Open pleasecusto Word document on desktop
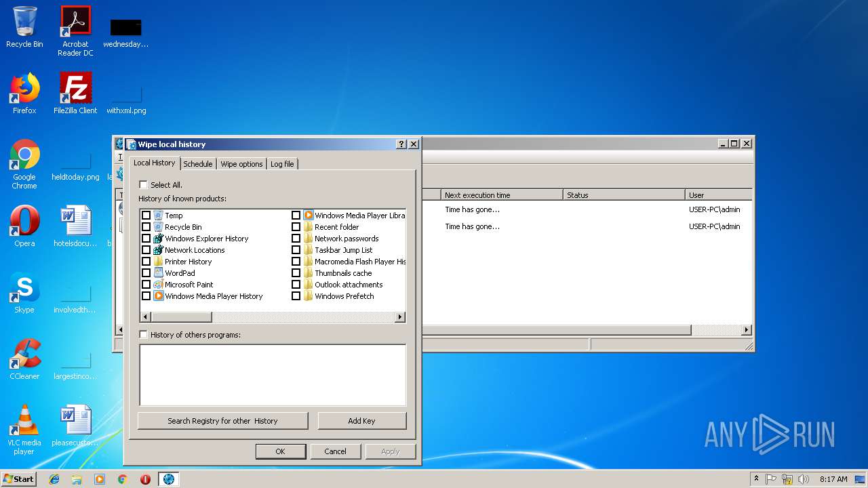The width and height of the screenshot is (868, 488). point(75,426)
